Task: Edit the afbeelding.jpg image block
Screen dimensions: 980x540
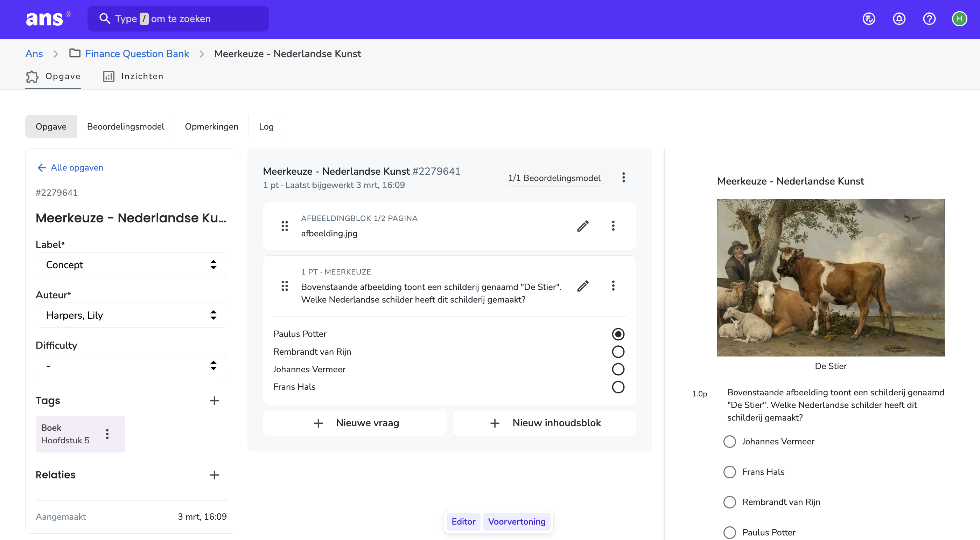Action: click(583, 226)
